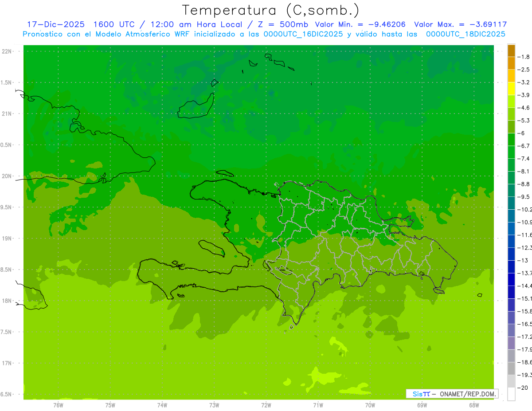The height and width of the screenshot is (411, 532).
Task: Click the '70W' longitude axis label
Action: [370, 405]
